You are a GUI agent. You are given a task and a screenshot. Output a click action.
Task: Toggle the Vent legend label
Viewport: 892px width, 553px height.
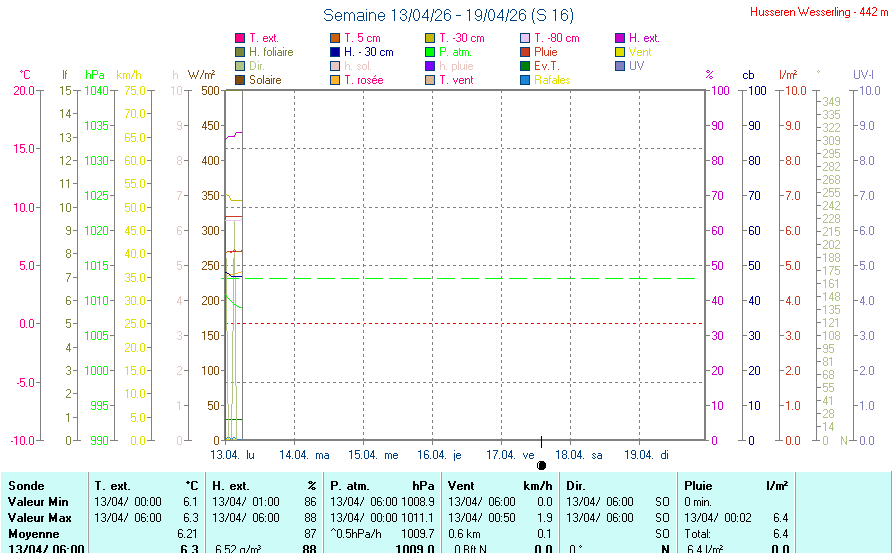tap(641, 52)
